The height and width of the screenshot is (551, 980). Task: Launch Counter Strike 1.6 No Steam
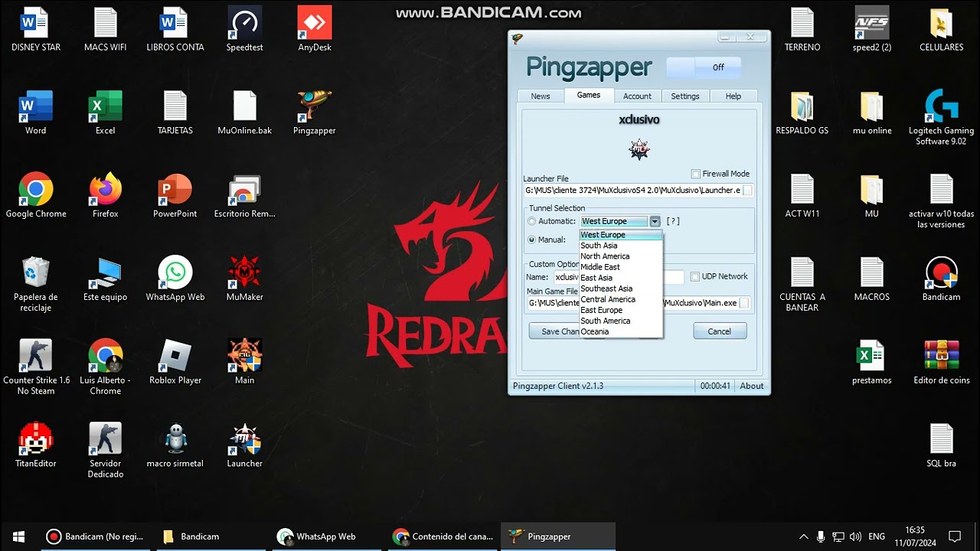click(35, 367)
